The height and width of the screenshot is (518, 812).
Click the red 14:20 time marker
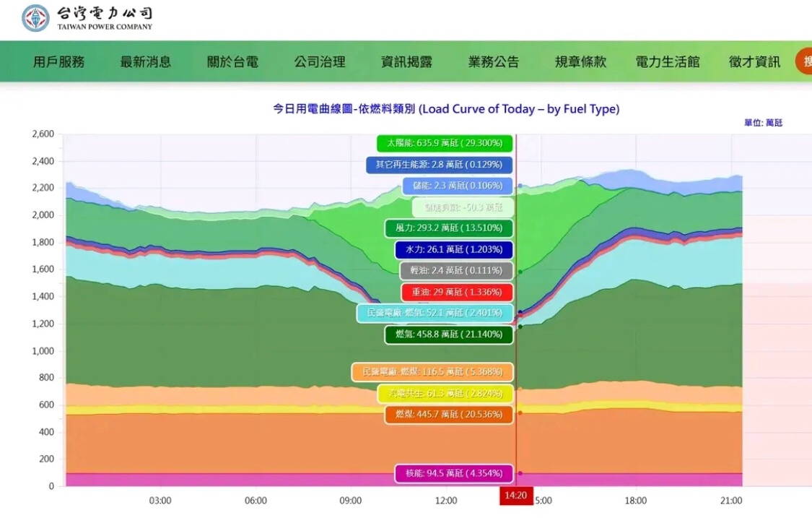point(516,496)
